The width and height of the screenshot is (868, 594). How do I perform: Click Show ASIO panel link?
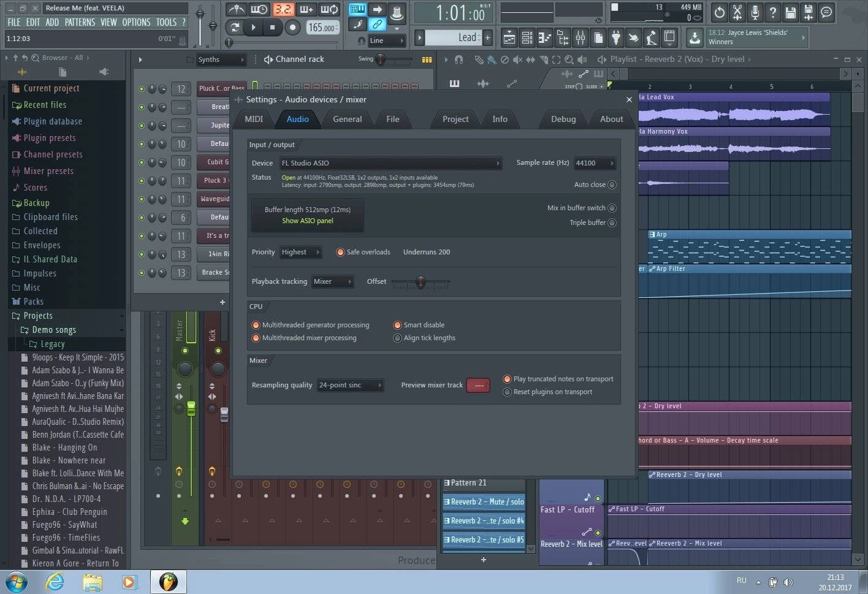point(308,221)
